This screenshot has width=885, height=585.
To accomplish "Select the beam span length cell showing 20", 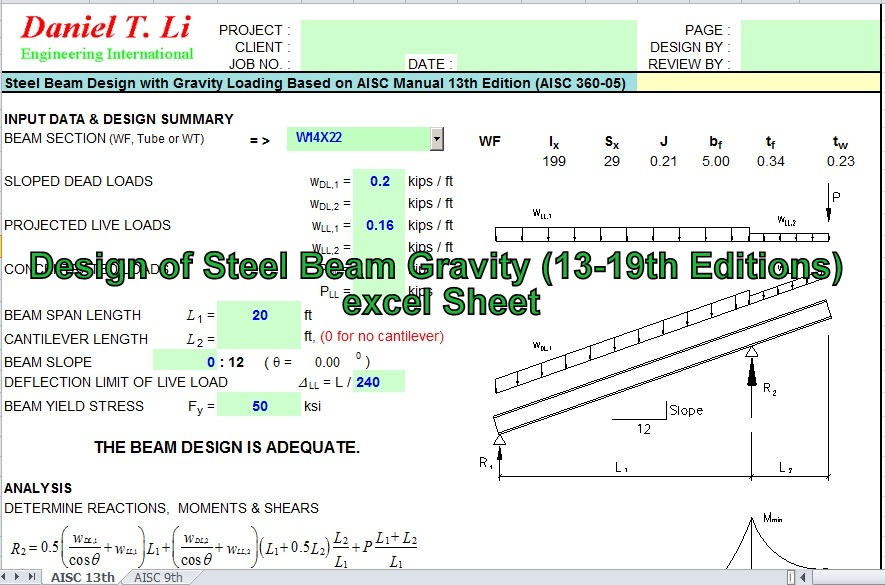I will [x=258, y=315].
